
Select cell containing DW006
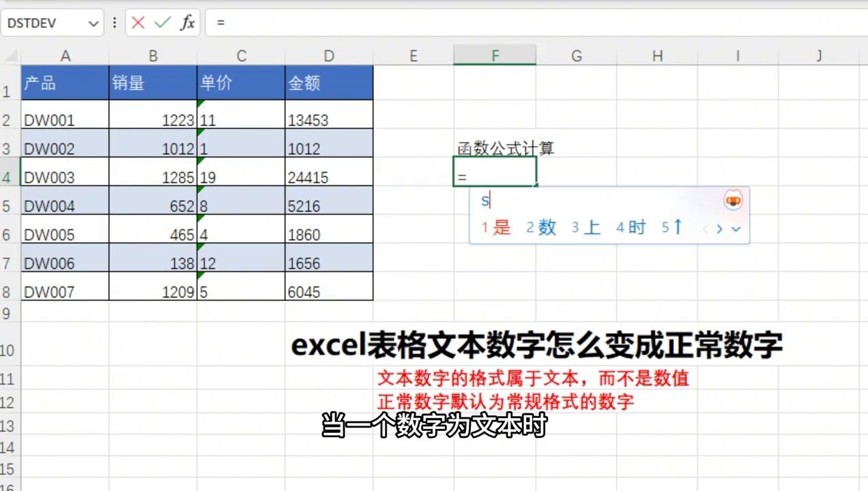65,258
